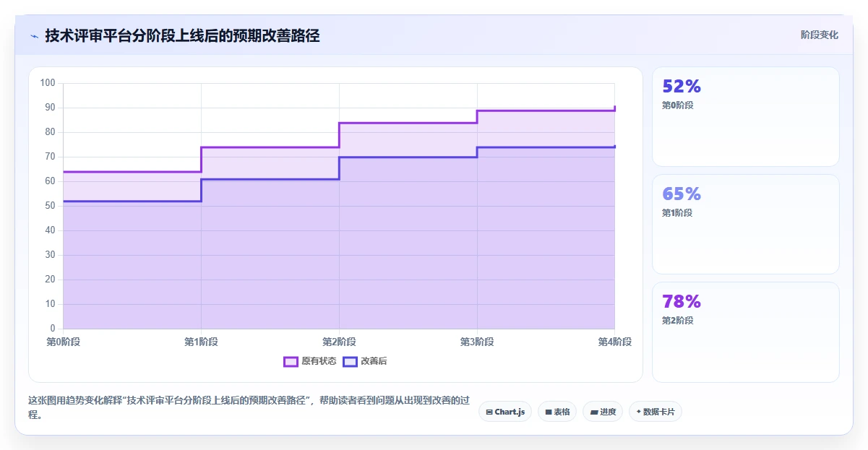Click the 第4阶段 x-axis label
Screen dimensions: 868x450
(x=615, y=342)
